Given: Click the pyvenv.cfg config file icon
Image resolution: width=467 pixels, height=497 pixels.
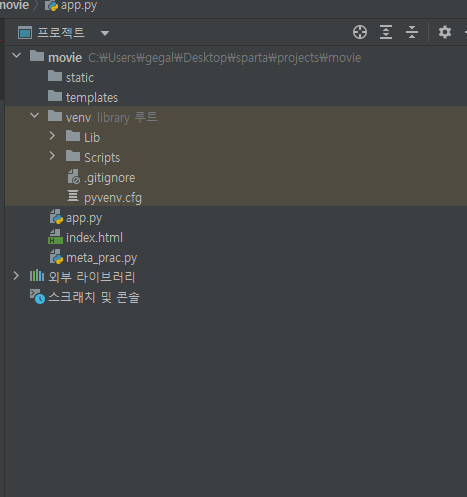Looking at the screenshot, I should click(x=73, y=196).
